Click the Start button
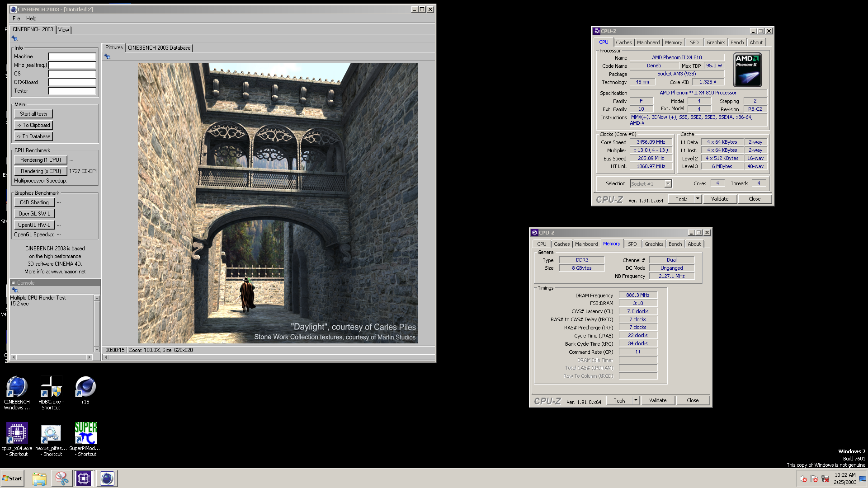 13,479
